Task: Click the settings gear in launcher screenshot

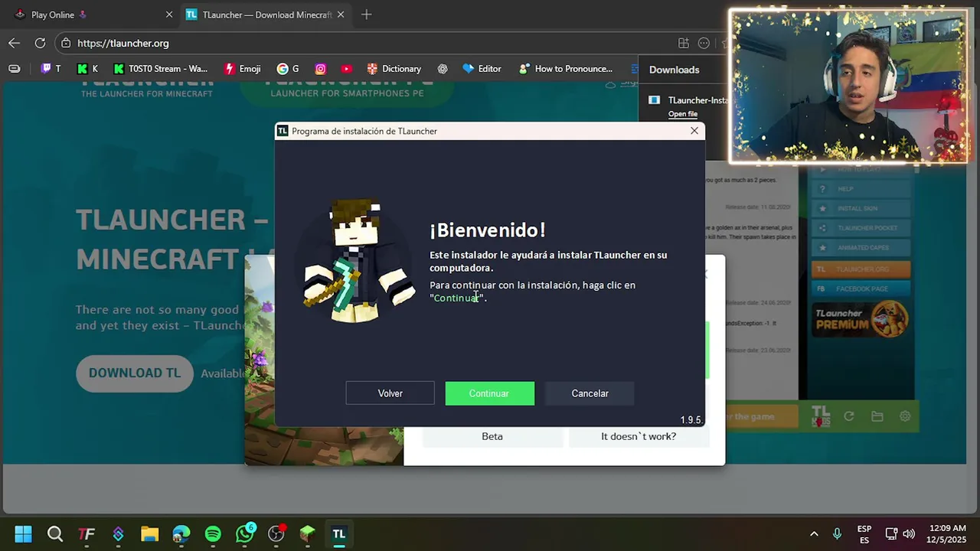Action: (x=905, y=416)
